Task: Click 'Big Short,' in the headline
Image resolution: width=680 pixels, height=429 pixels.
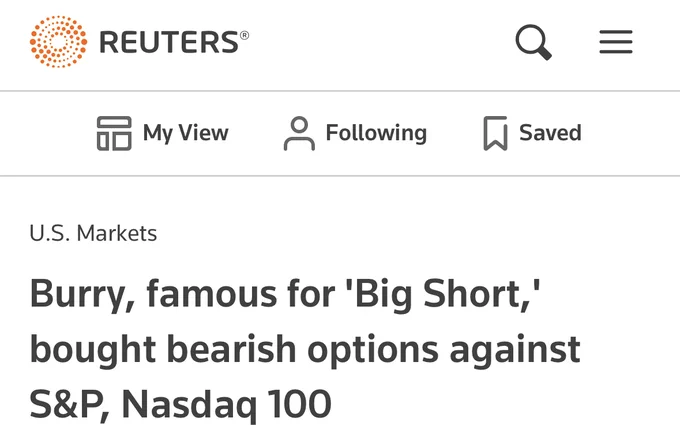Action: point(457,295)
